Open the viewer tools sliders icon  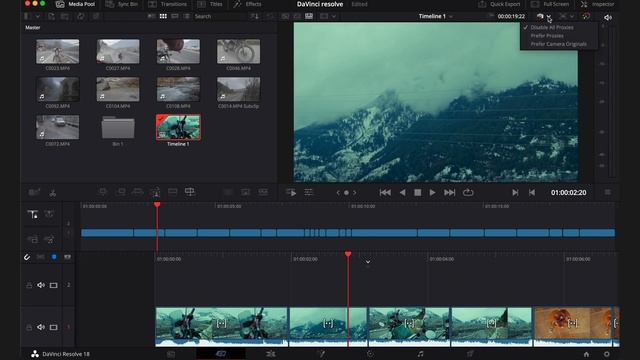tap(308, 192)
